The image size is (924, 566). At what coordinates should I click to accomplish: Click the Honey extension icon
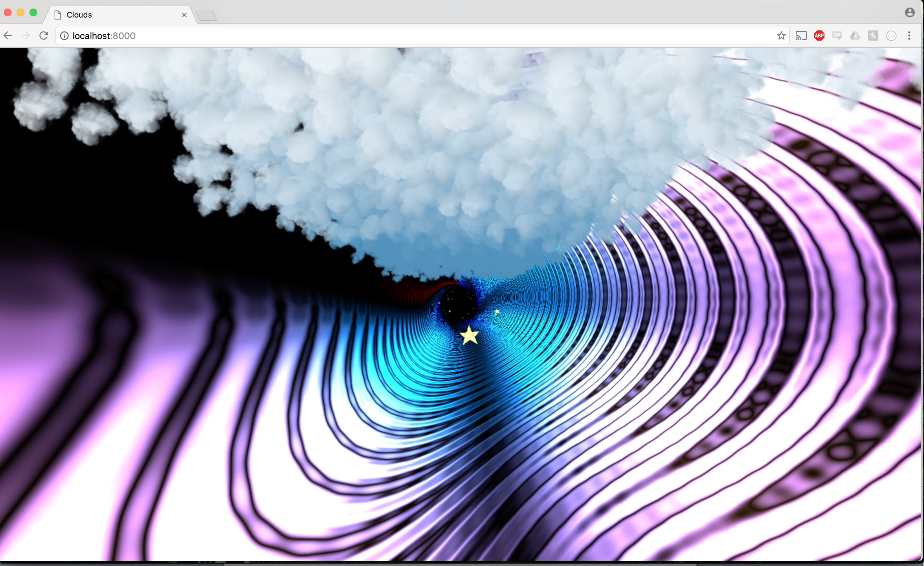pos(873,36)
